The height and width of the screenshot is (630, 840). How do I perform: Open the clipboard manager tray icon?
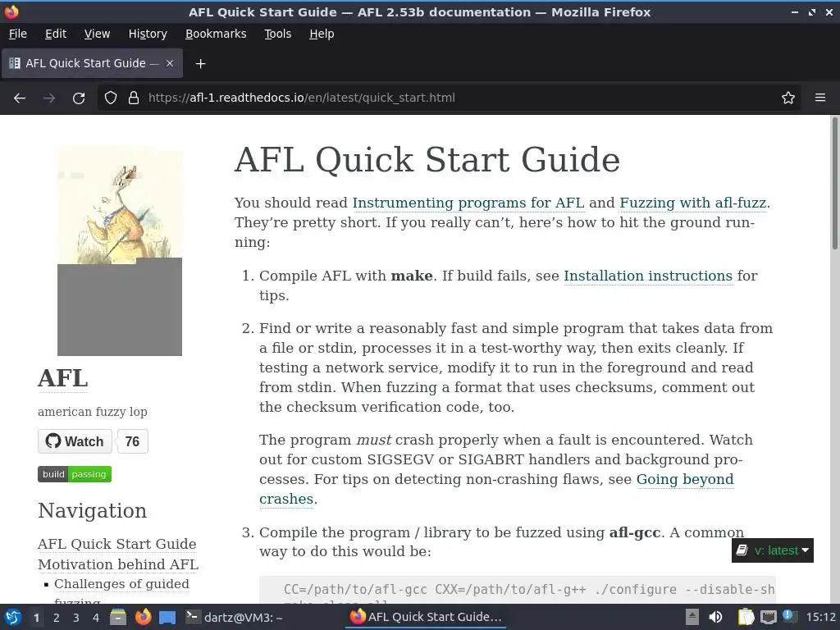tap(746, 617)
